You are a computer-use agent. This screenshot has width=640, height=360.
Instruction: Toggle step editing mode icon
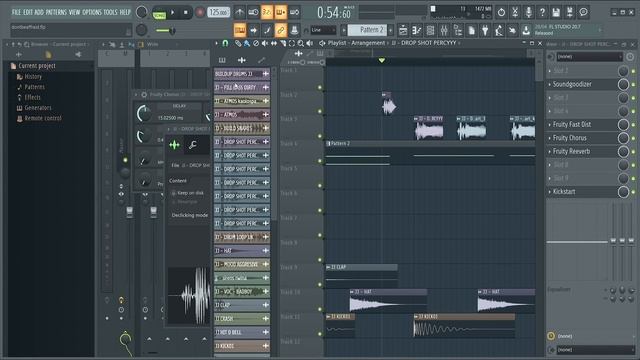click(x=267, y=30)
